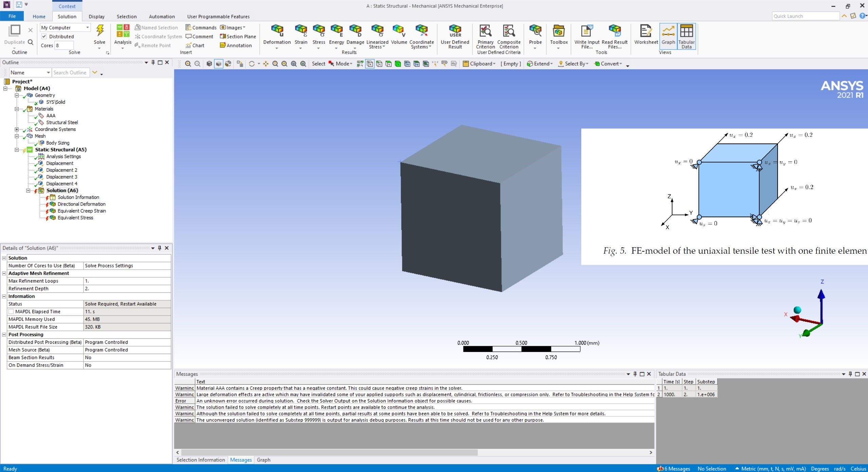This screenshot has height=472, width=868.
Task: Click the Select By button
Action: (572, 64)
